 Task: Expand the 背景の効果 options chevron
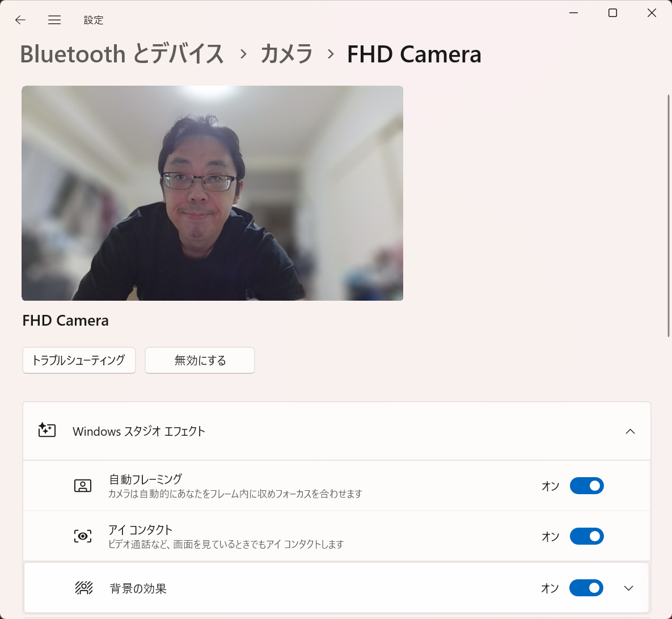coord(628,588)
